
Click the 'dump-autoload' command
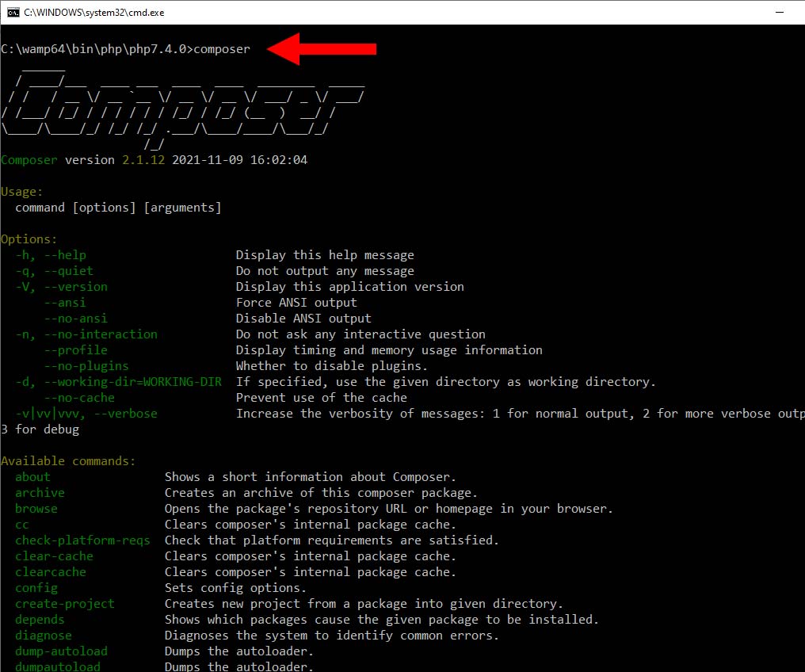click(x=62, y=651)
